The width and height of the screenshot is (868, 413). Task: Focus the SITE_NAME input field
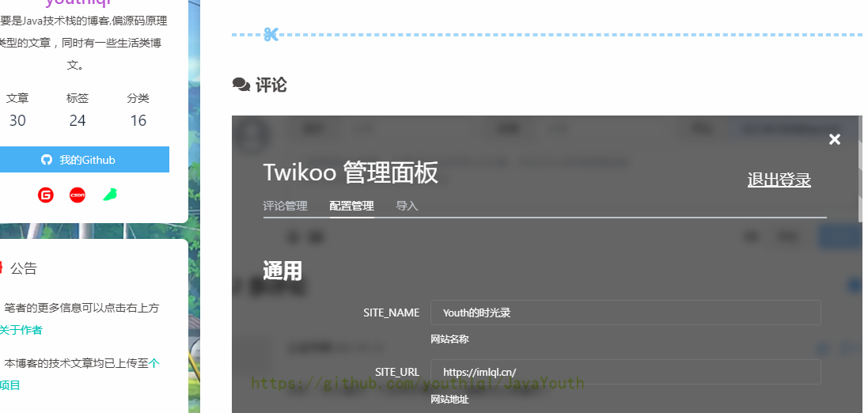click(626, 313)
